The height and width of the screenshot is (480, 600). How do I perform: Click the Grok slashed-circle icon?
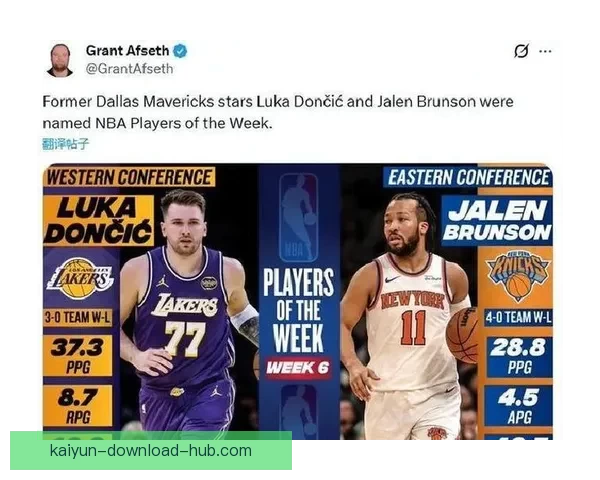coord(521,51)
